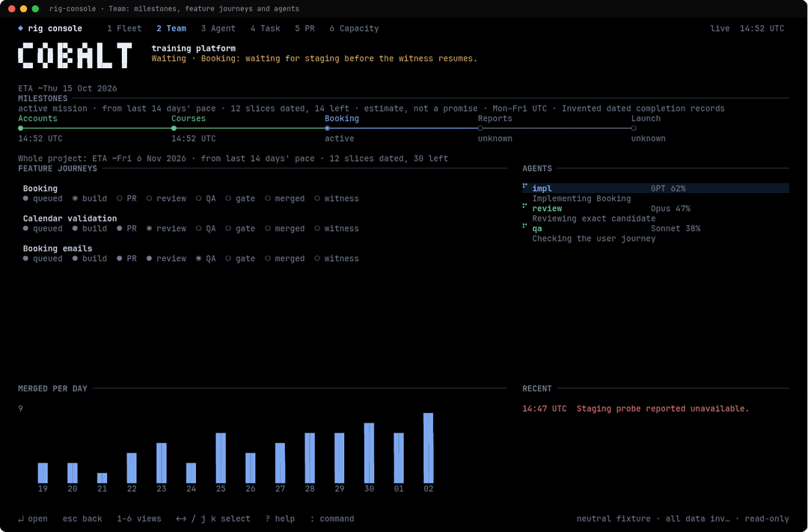
Task: Select the impl agent row
Action: pos(655,188)
